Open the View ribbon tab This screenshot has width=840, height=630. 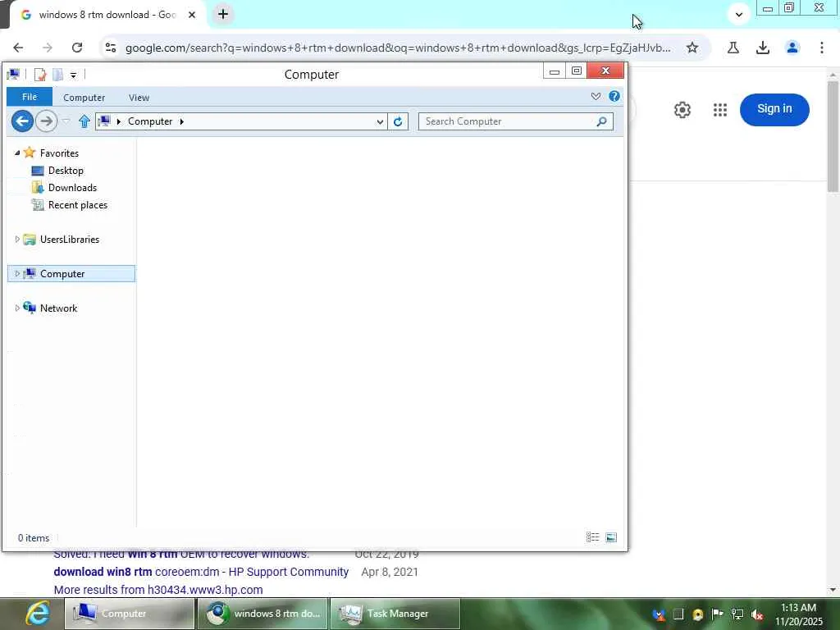click(139, 98)
